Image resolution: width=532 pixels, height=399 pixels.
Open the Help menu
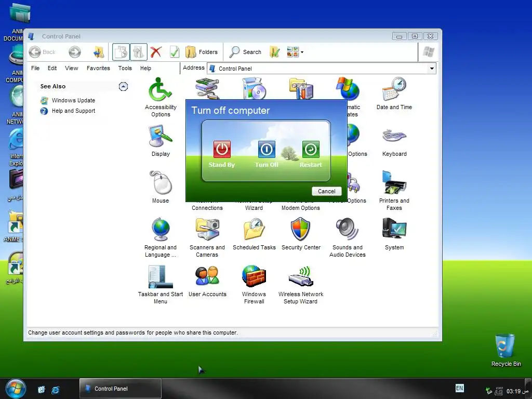click(x=145, y=68)
